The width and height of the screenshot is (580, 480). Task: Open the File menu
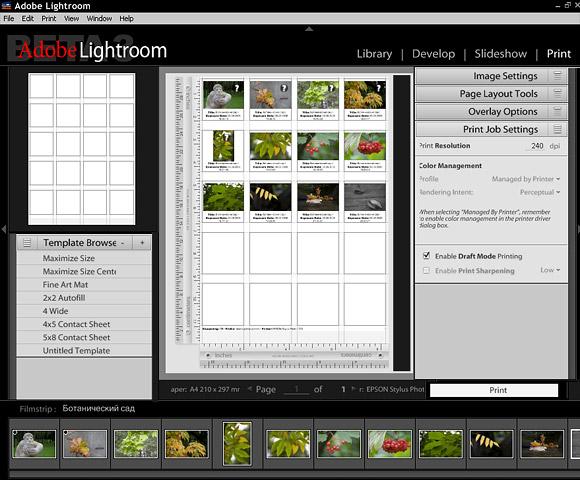9,18
